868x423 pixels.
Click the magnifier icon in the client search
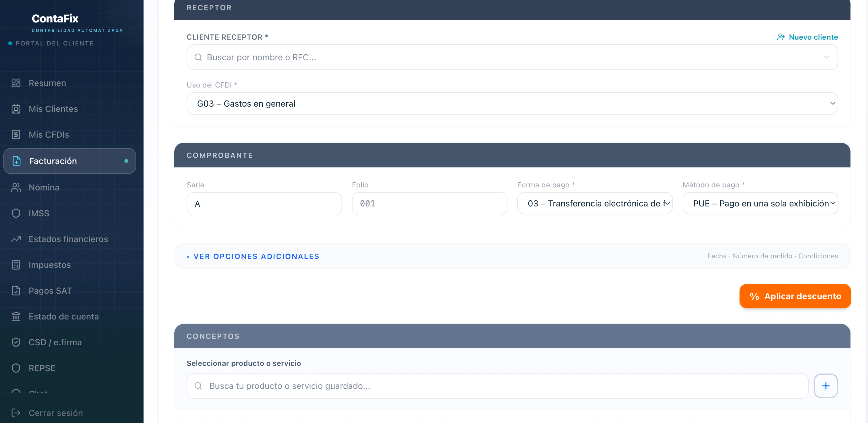tap(198, 57)
